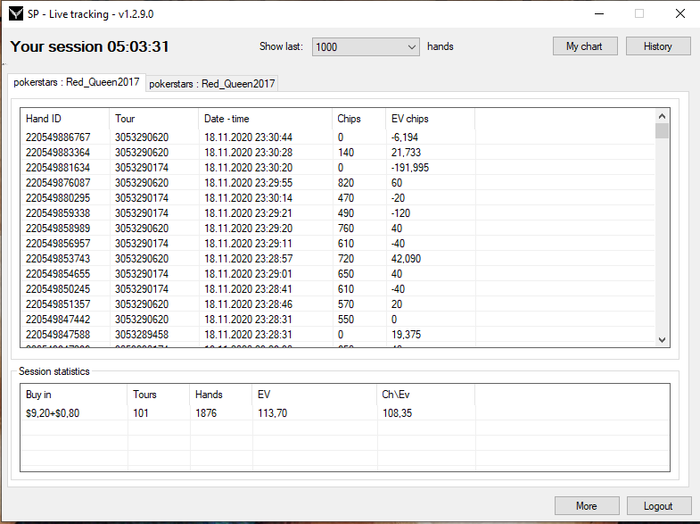Screen dimensions: 700x524
Task: Sort by Hand ID column header
Action: click(65, 119)
